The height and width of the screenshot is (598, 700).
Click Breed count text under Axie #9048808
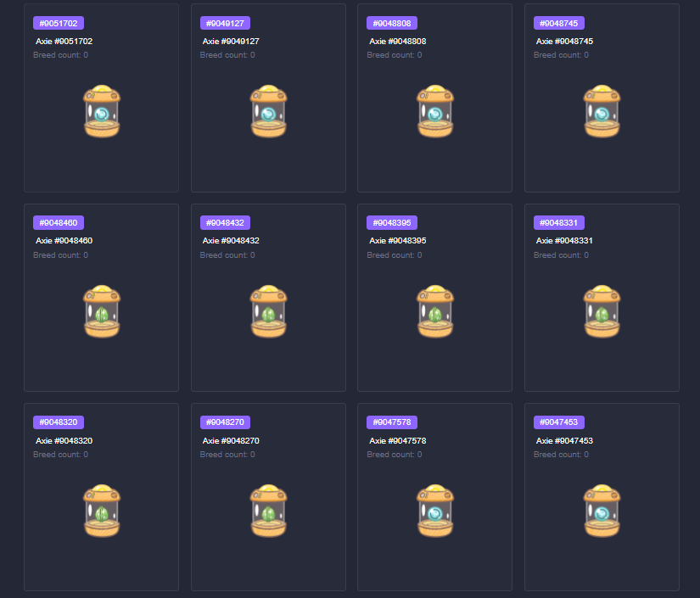[x=395, y=55]
